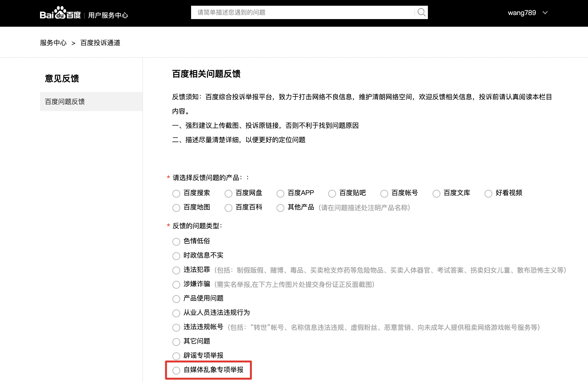Click the 百度相关问题反馈 page title
Viewport: 588px width, 382px height.
coord(206,74)
